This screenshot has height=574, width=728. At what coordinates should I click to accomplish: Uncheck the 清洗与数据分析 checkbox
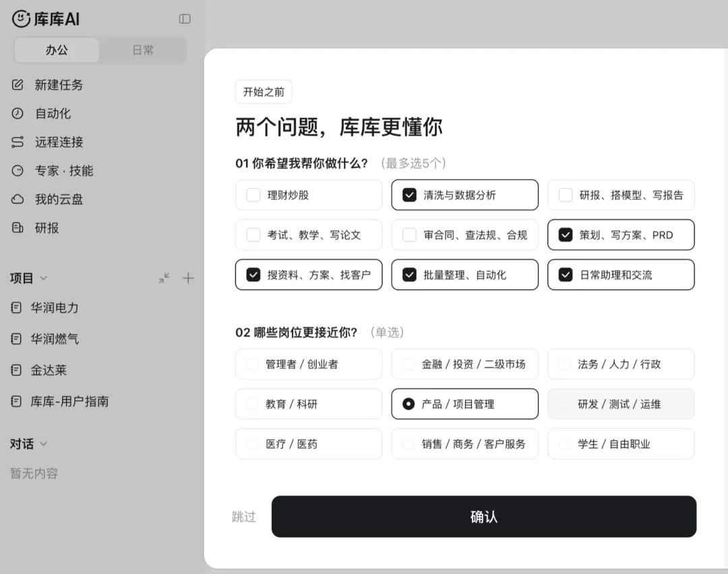pos(409,195)
